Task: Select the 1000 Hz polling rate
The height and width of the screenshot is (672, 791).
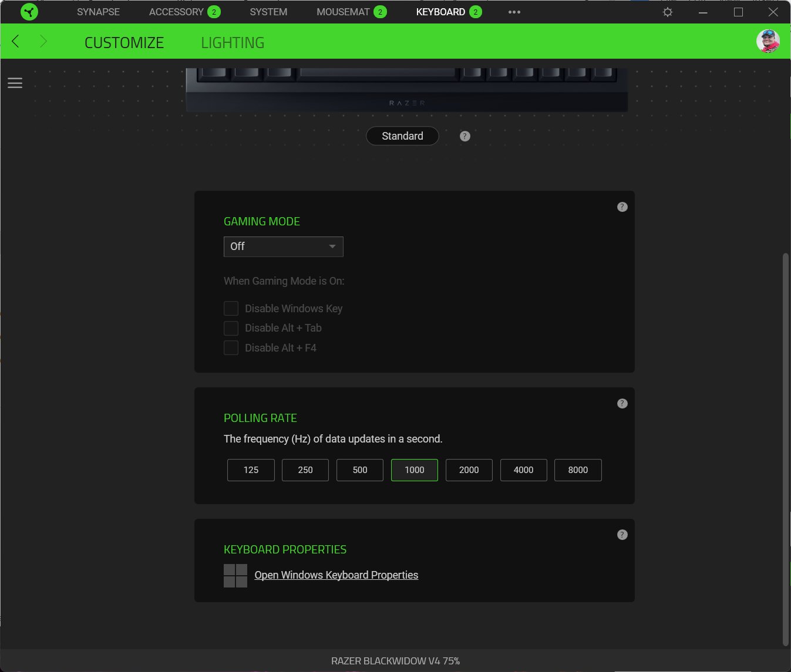Action: pyautogui.click(x=415, y=470)
